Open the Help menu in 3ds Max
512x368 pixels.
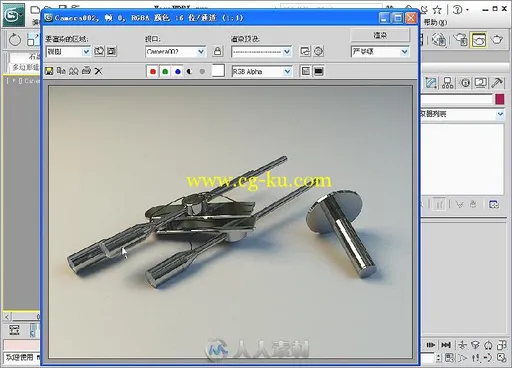tap(435, 22)
